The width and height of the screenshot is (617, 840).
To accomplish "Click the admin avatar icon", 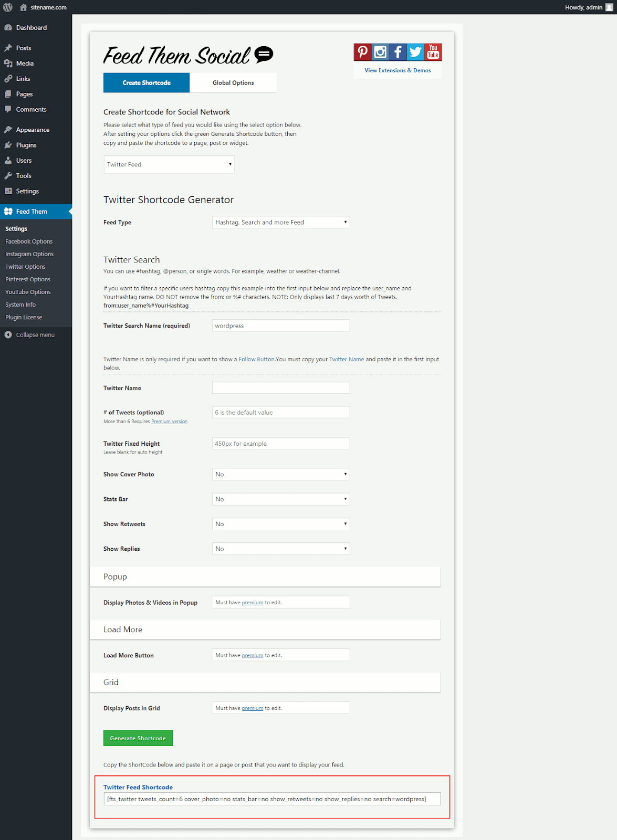I will [x=609, y=7].
